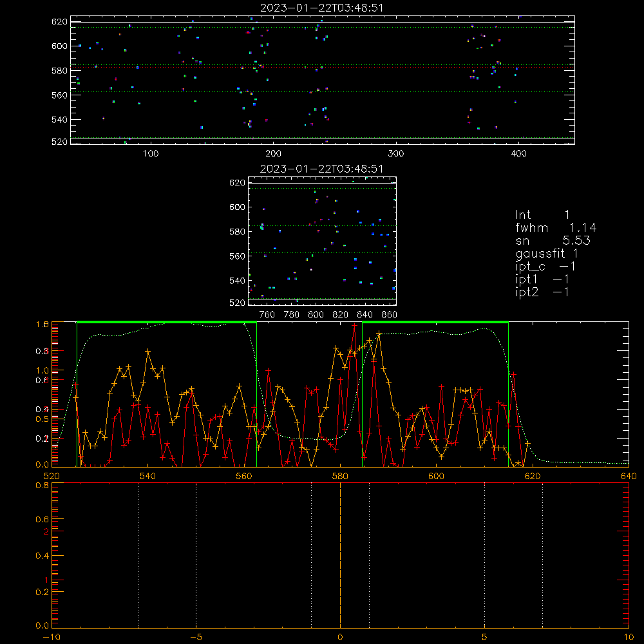This screenshot has width=644, height=644.
Task: Click the red y-axis label 2 on bottom plot
Action: (46, 531)
